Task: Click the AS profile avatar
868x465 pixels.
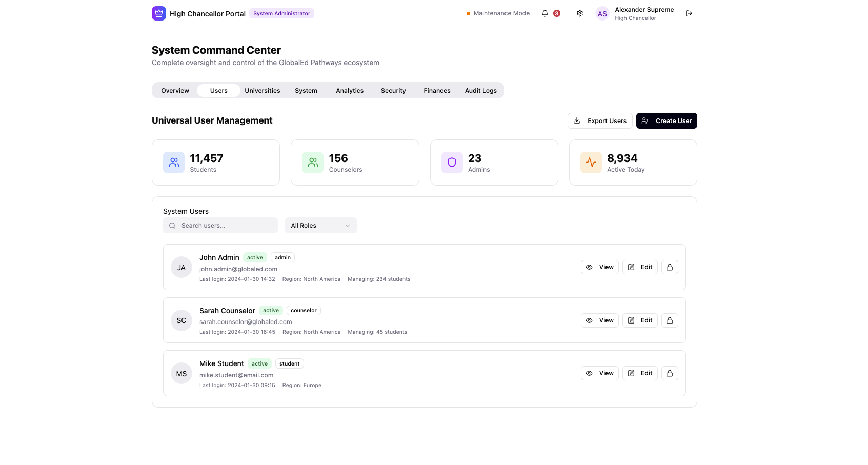Action: (x=602, y=14)
